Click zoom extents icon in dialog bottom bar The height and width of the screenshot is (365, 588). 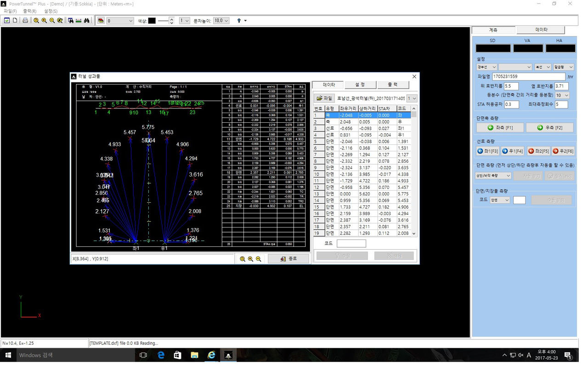pos(243,259)
